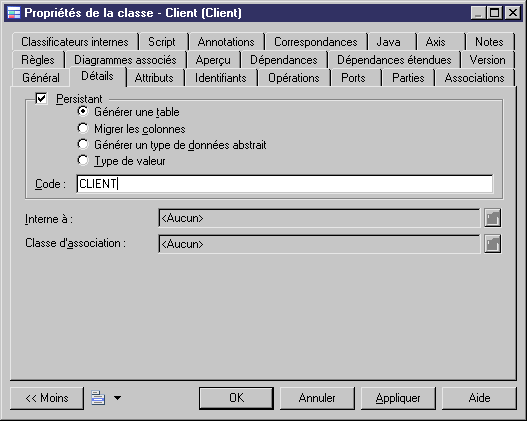
Task: Select the Générer une table radio option
Action: click(x=83, y=111)
